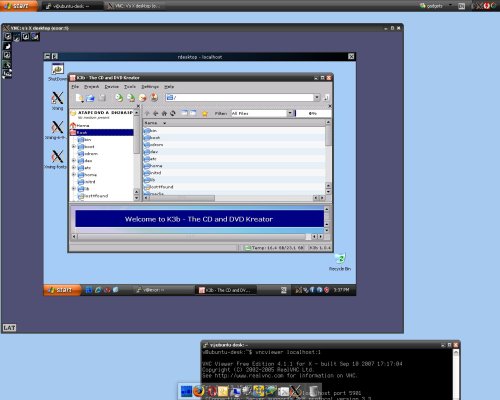Open the Help menu in K3b
This screenshot has height=400, width=500.
(169, 87)
